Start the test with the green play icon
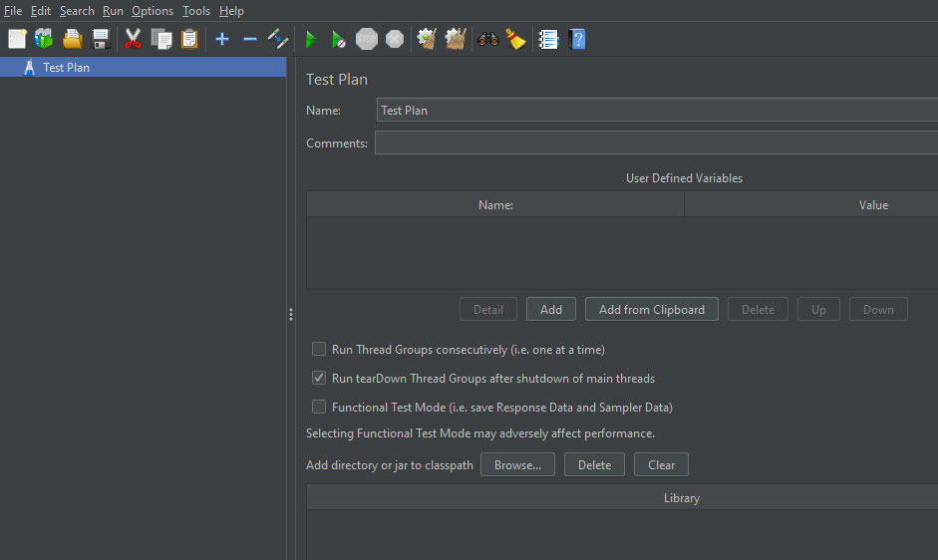The height and width of the screenshot is (560, 938). coord(310,40)
